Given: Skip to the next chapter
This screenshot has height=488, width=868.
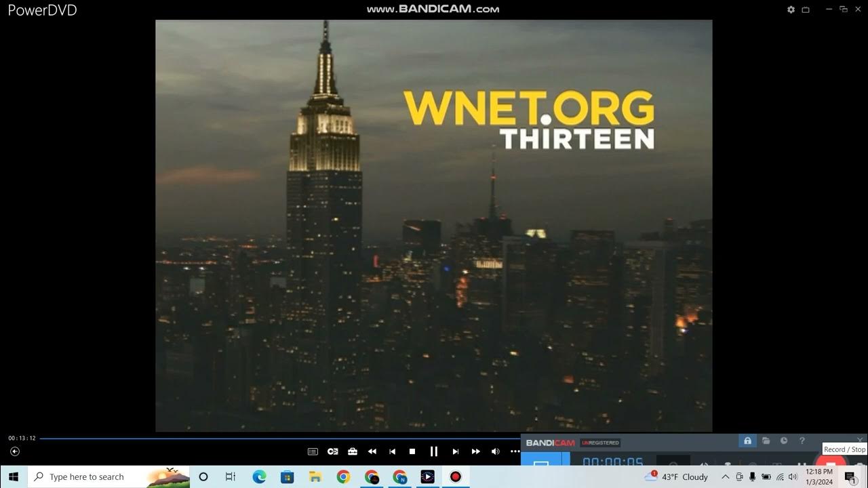Looking at the screenshot, I should (x=456, y=451).
